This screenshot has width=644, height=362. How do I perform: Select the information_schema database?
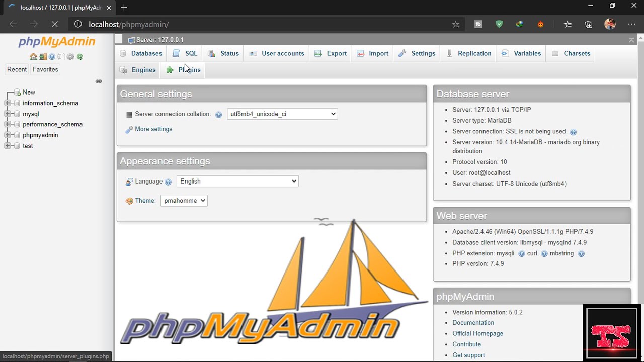50,103
